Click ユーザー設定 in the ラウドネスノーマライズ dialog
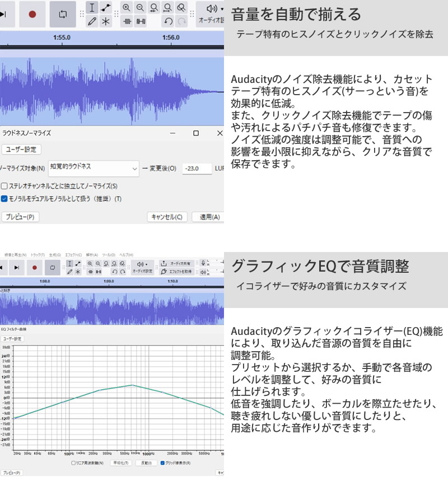 point(21,150)
